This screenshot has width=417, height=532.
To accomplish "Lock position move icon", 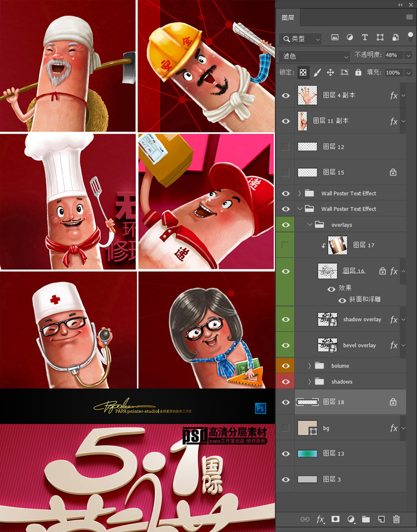I will 330,72.
